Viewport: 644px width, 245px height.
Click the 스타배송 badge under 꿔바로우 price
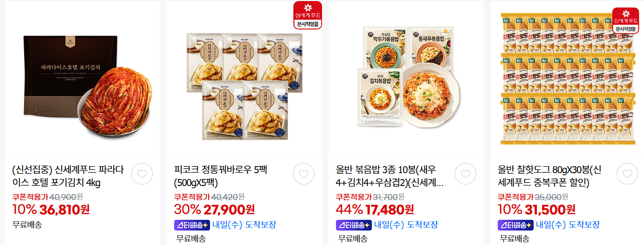coord(192,225)
